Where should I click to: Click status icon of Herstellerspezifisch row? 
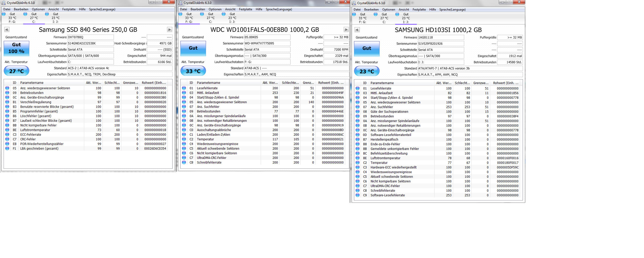[x=358, y=139]
